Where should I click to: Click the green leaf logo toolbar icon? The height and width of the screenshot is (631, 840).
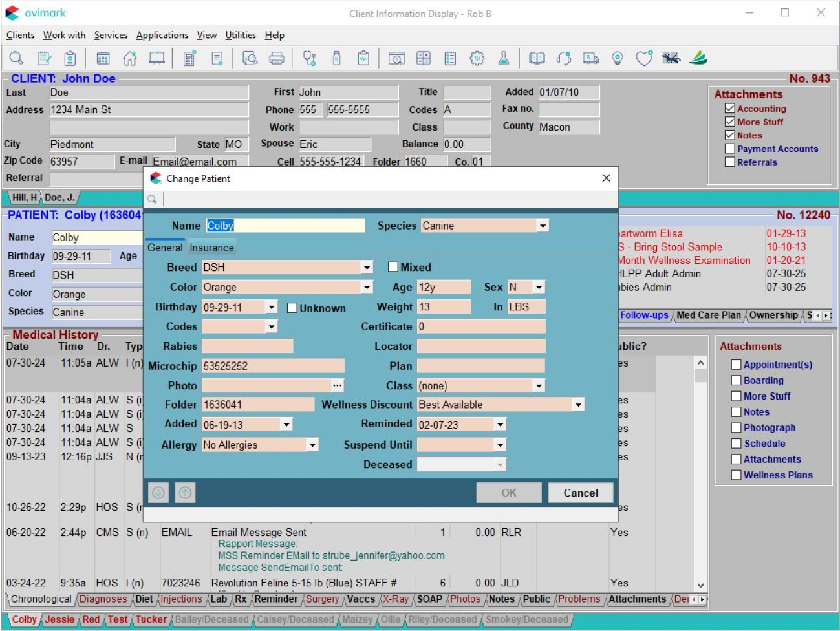[x=698, y=58]
